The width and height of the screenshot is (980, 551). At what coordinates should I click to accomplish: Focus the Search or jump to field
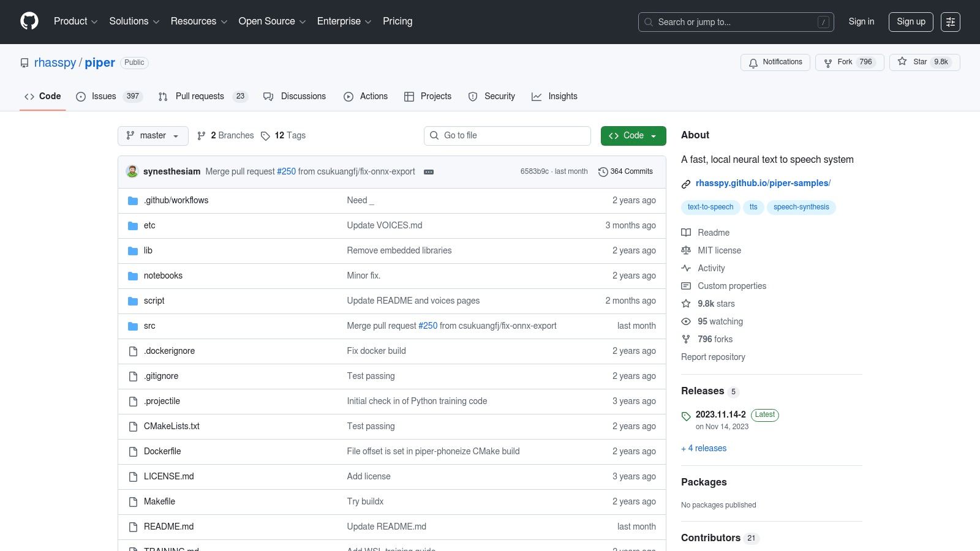[x=736, y=22]
